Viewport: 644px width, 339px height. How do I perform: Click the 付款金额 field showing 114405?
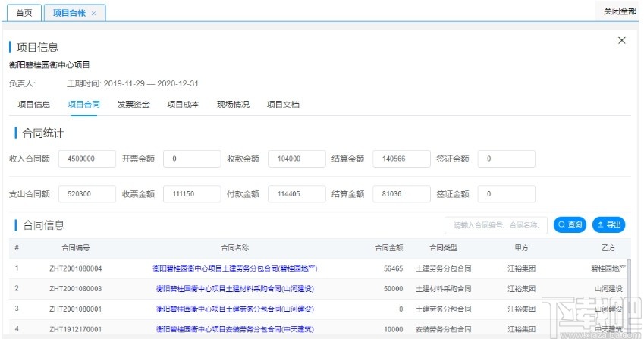(297, 193)
